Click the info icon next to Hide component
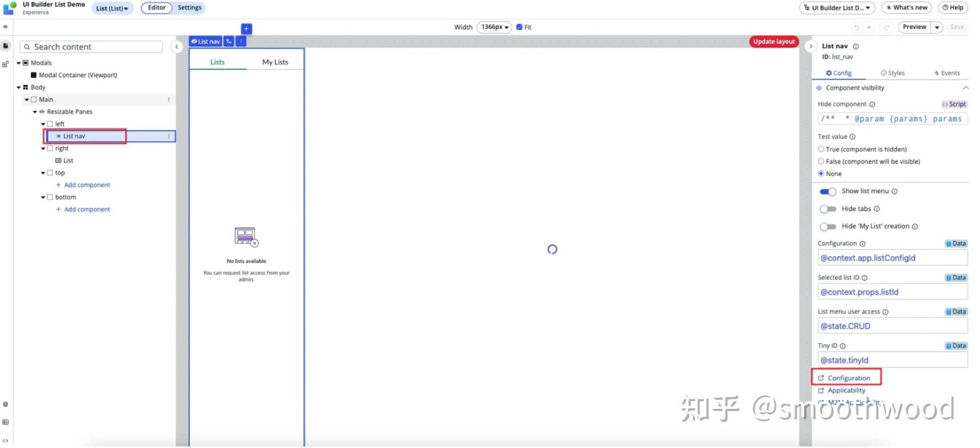The width and height of the screenshot is (980, 448). pos(872,104)
